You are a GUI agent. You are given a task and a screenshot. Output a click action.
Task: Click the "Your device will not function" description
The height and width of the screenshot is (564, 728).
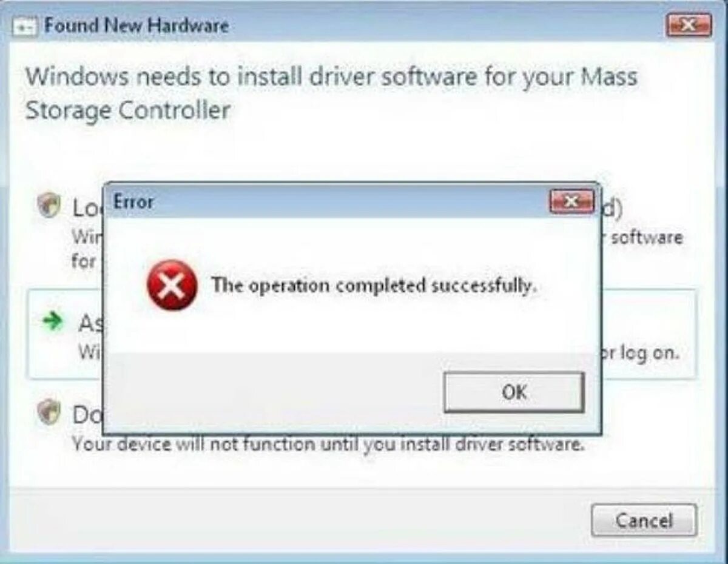click(328, 445)
